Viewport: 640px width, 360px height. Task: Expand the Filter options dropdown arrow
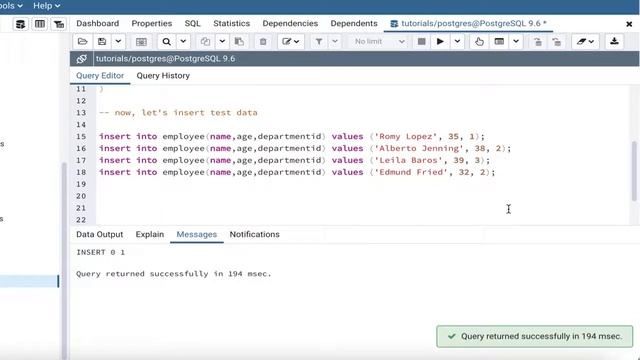click(x=335, y=41)
